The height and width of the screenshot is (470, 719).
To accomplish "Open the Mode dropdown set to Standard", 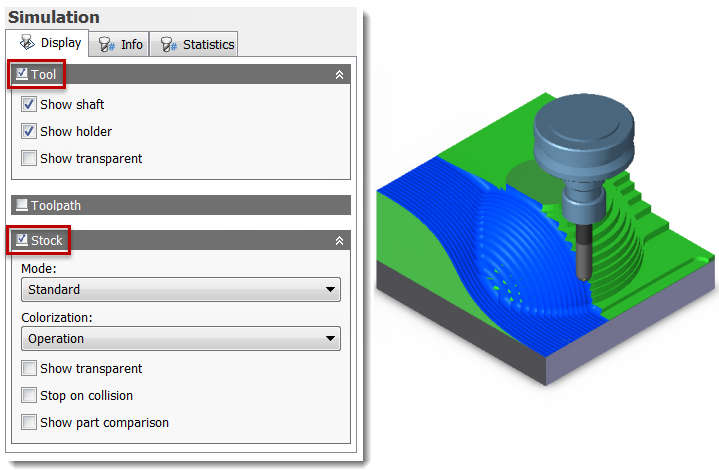I will (x=181, y=289).
